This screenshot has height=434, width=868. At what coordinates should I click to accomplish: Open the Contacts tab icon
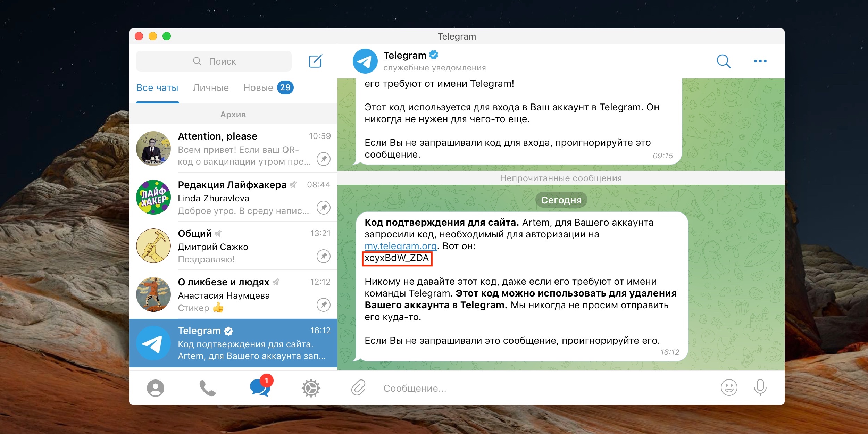click(155, 388)
